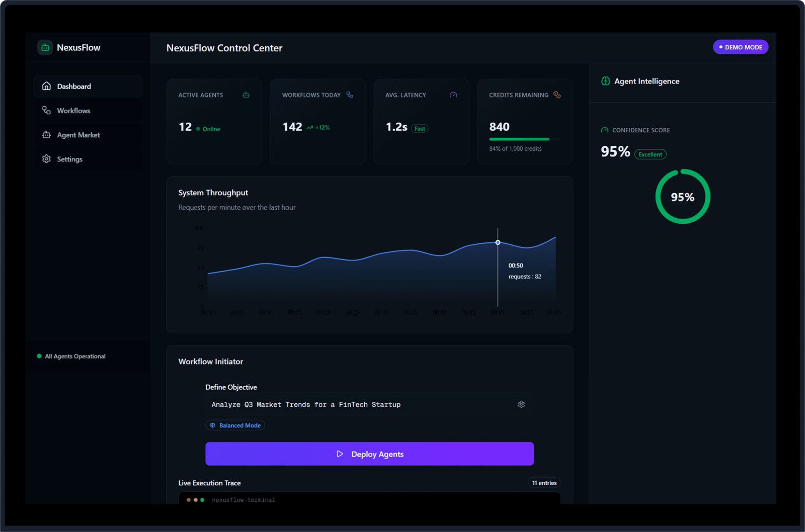The image size is (805, 532).
Task: Select the Agent Intelligence brain icon
Action: [x=605, y=81]
